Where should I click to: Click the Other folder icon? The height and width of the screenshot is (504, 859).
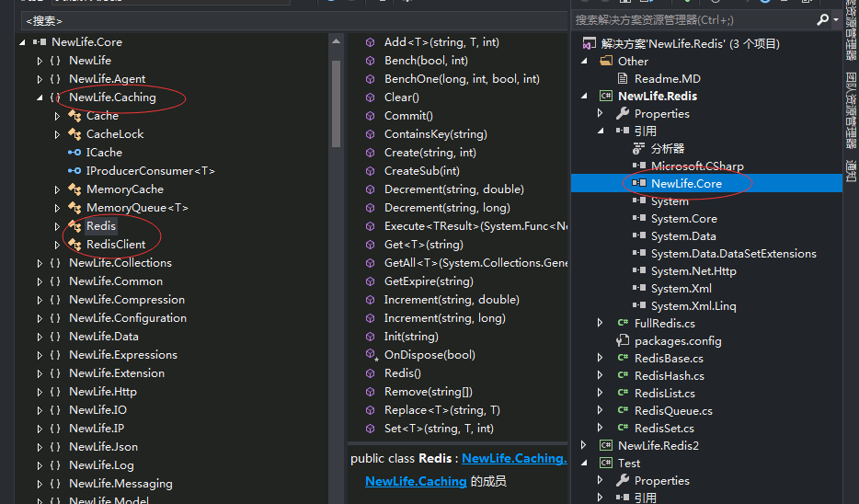point(605,62)
